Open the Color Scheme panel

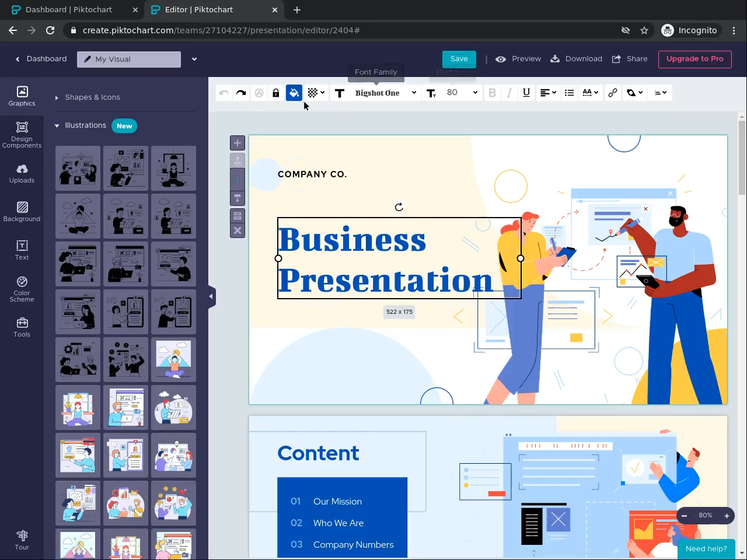[22, 289]
